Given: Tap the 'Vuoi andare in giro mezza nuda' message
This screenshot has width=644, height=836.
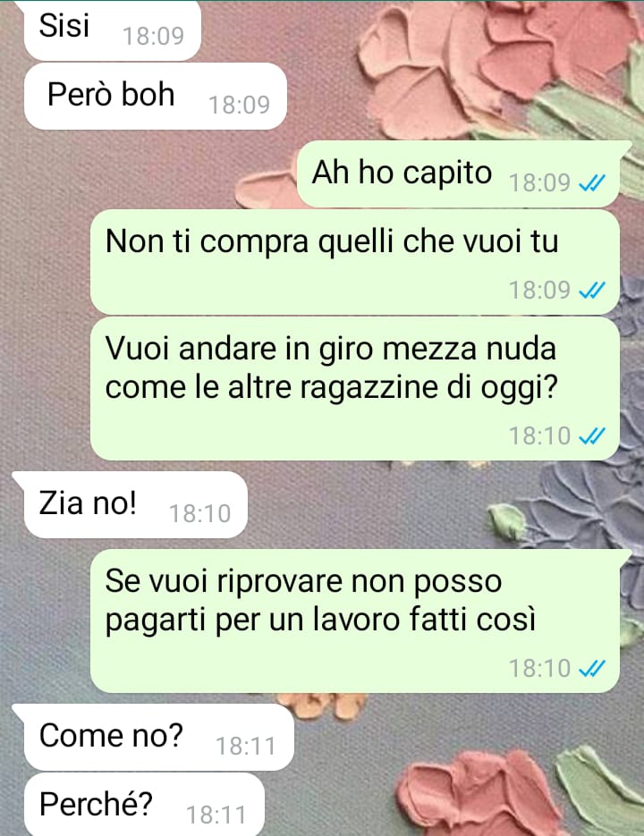Looking at the screenshot, I should click(x=355, y=389).
